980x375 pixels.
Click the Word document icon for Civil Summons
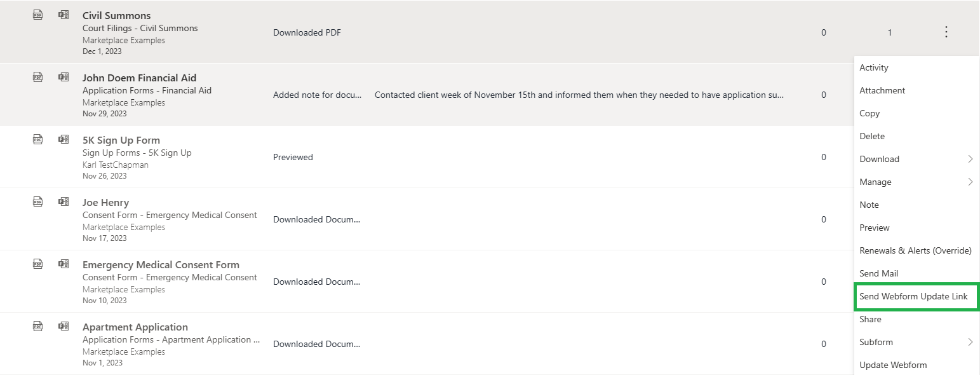64,15
